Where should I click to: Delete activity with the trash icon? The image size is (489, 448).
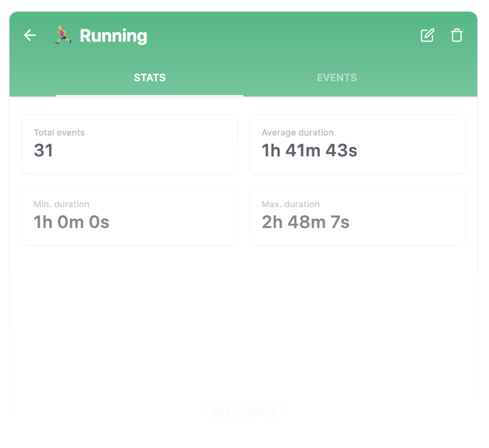[457, 35]
